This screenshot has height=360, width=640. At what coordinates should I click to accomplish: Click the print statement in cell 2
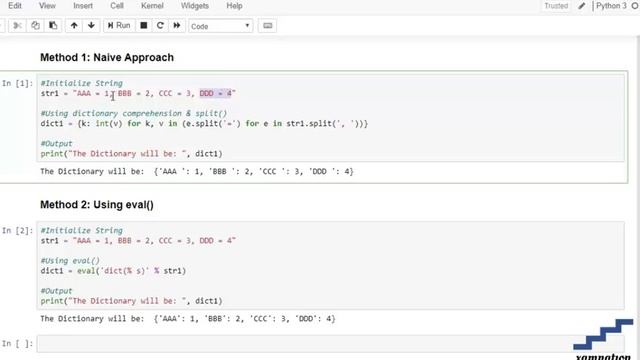(131, 301)
